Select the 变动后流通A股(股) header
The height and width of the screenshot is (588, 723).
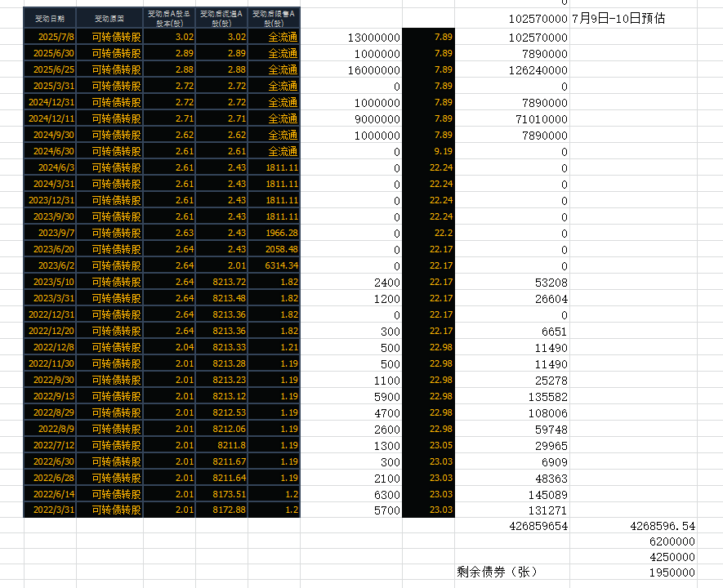[221, 19]
